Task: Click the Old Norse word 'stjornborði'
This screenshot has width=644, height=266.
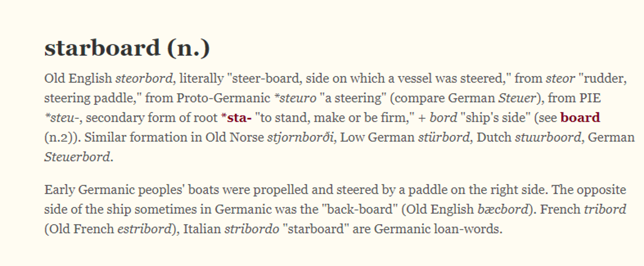Action: (300, 138)
